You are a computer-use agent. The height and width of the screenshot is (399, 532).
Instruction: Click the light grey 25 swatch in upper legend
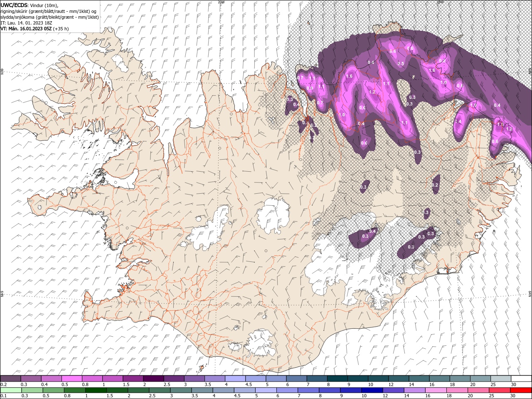point(500,379)
